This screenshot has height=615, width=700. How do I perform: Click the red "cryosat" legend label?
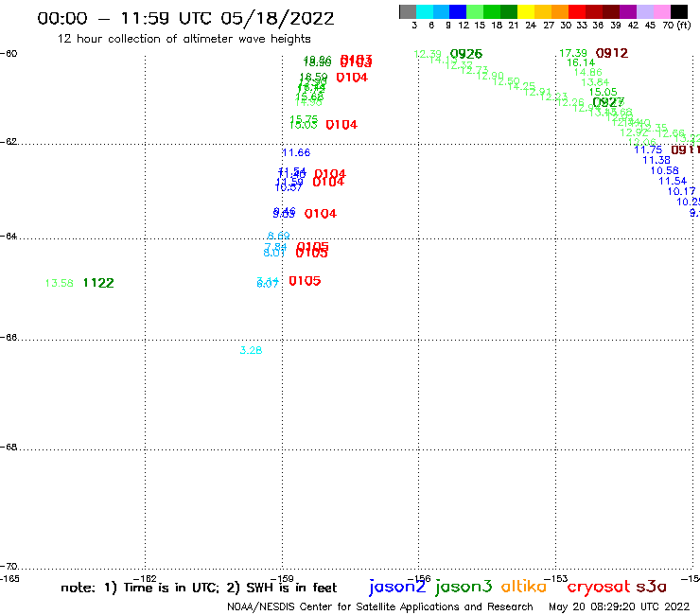click(x=599, y=587)
